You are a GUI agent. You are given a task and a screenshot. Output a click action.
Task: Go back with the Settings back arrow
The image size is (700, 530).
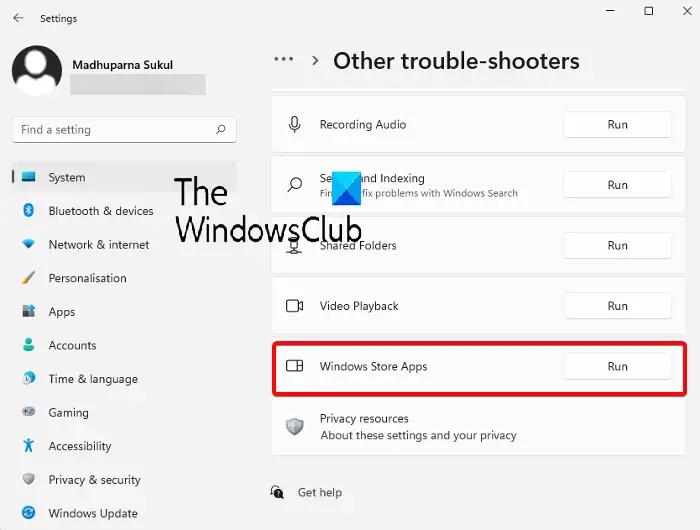point(18,18)
